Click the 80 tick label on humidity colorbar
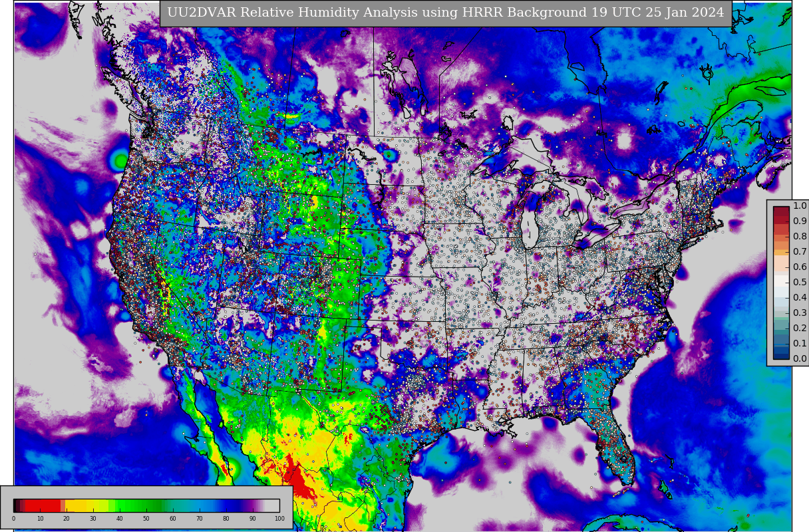Screen dimensions: 809x532 pyautogui.click(x=226, y=519)
